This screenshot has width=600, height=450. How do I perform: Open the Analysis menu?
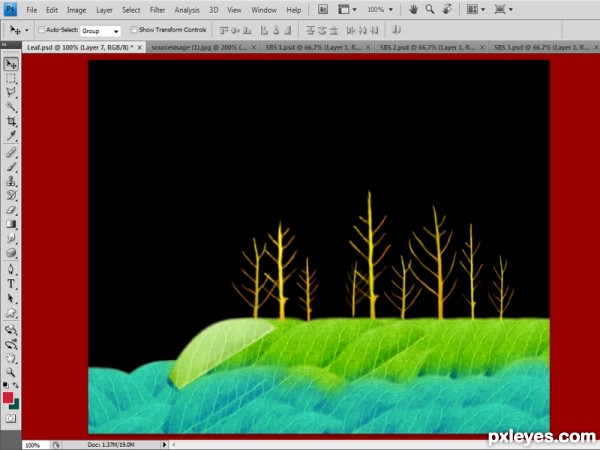[187, 10]
